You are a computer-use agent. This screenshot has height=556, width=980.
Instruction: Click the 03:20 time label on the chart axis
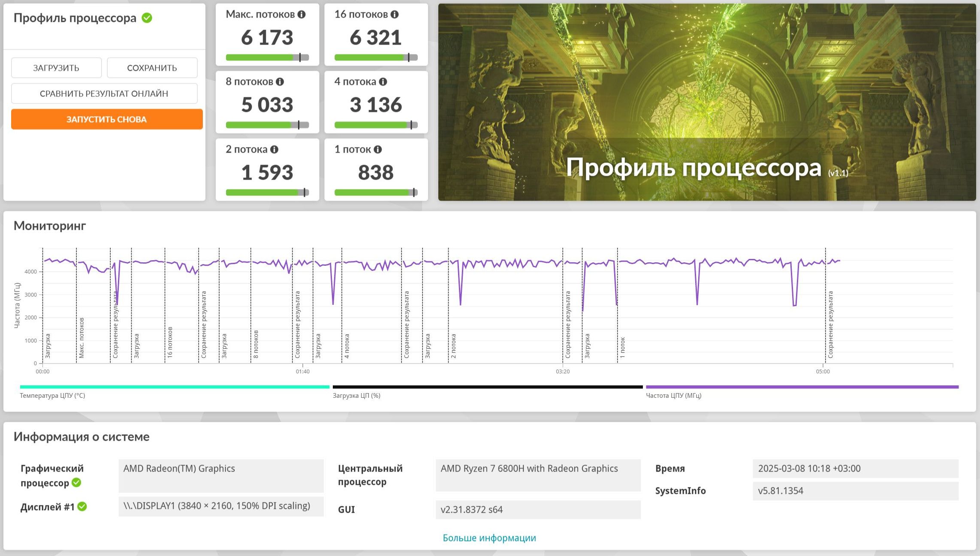coord(563,372)
